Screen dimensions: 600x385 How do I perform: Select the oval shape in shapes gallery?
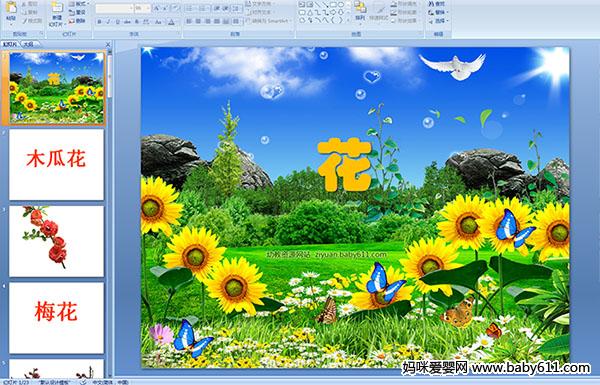[x=342, y=5]
